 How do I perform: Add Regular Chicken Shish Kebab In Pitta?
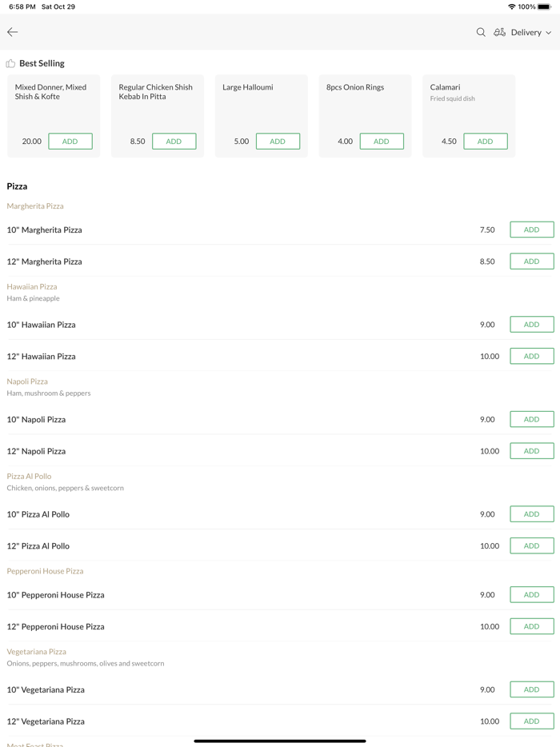pyautogui.click(x=174, y=142)
